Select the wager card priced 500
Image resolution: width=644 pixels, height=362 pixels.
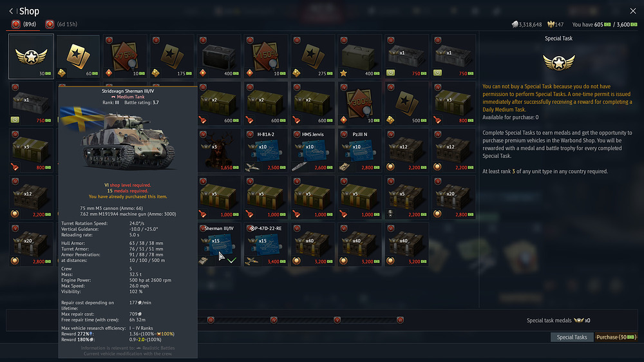(406, 103)
